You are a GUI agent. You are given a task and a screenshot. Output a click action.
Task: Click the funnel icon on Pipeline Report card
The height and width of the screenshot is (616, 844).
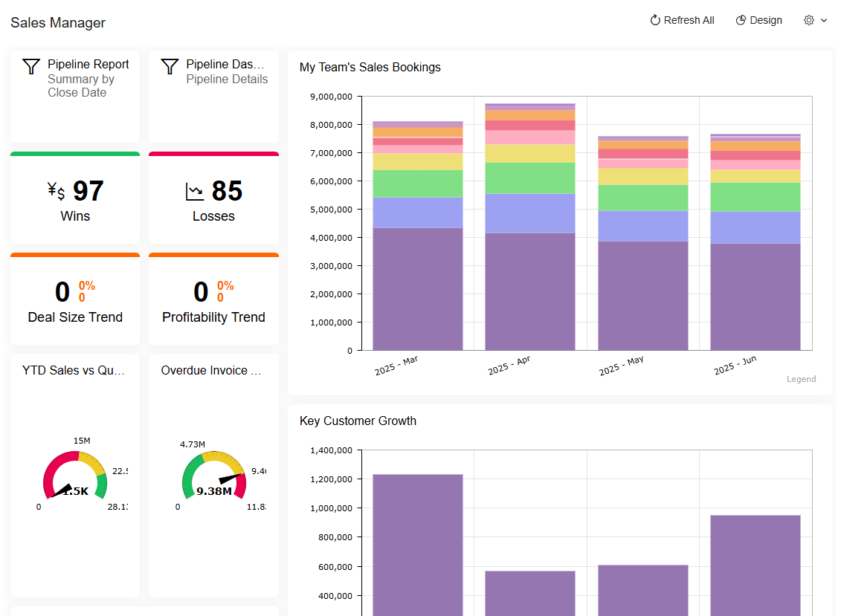pos(31,66)
